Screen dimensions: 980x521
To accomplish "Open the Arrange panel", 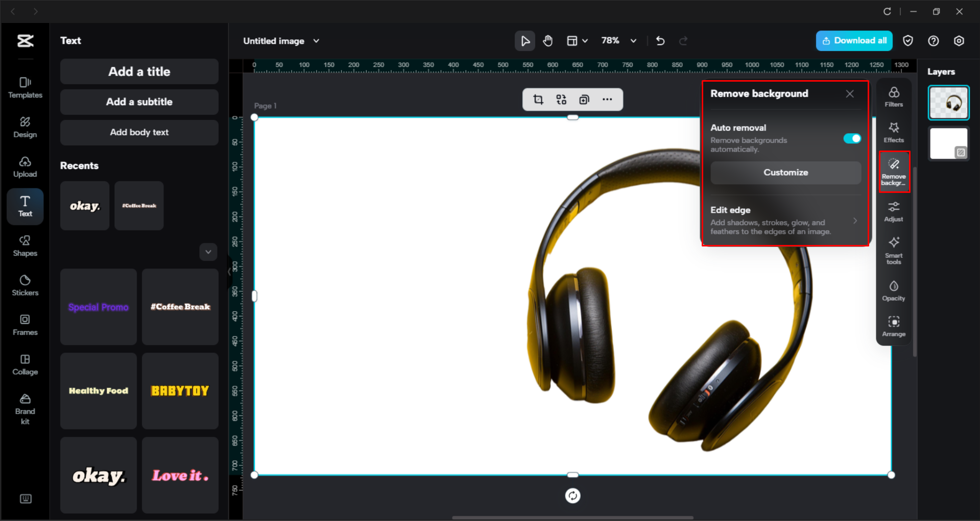I will click(x=893, y=326).
